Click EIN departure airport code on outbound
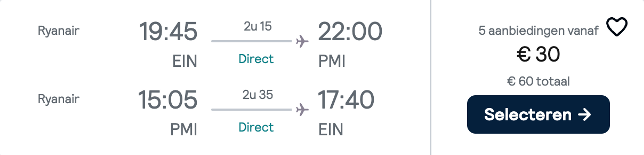 coord(185,61)
